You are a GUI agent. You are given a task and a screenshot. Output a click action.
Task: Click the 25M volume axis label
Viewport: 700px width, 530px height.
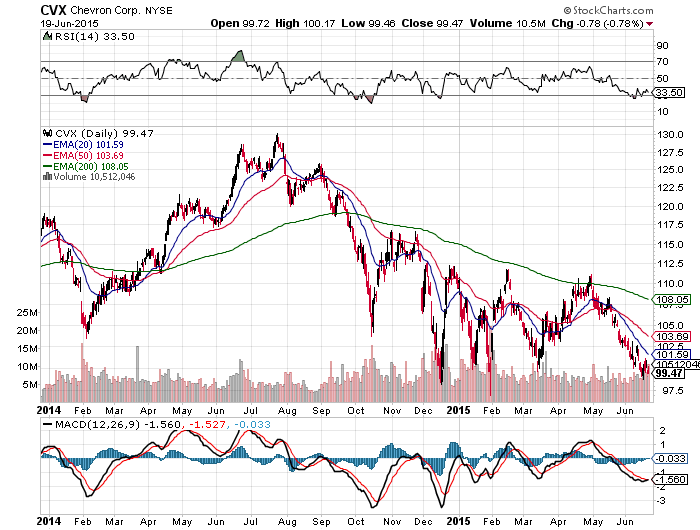point(27,313)
